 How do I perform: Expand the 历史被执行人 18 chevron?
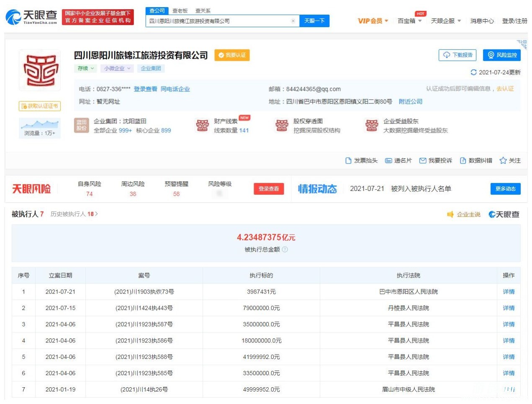pyautogui.click(x=97, y=214)
